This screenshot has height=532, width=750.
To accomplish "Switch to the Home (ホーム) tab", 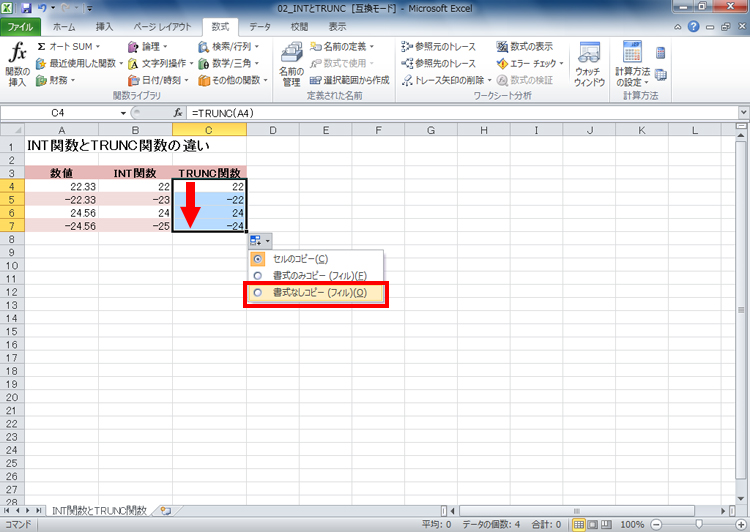I will (64, 27).
